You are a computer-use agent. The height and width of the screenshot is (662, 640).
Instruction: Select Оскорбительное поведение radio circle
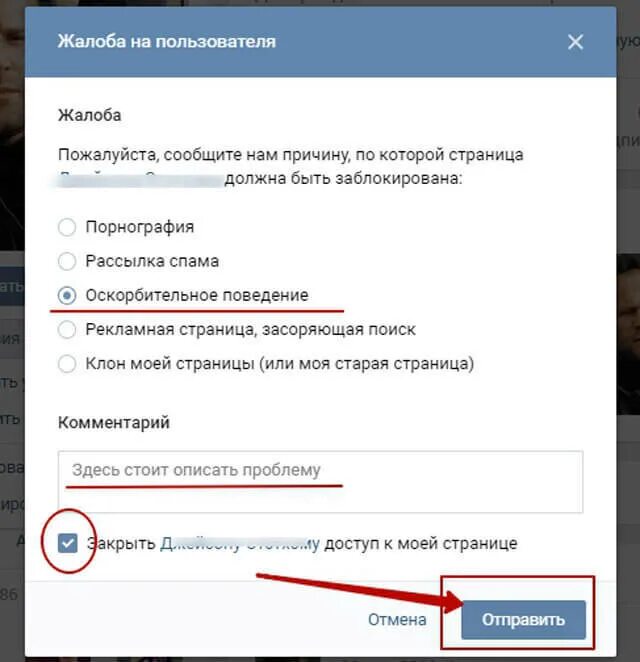[67, 295]
